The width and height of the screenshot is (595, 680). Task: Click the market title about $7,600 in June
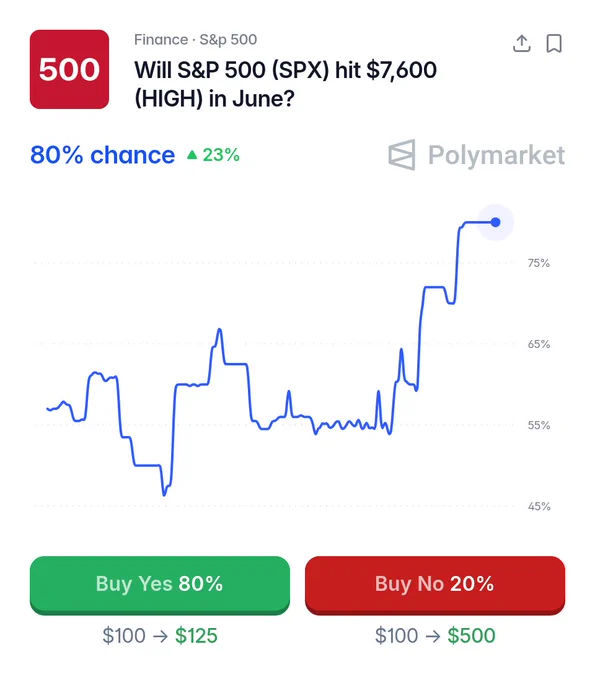pos(285,84)
